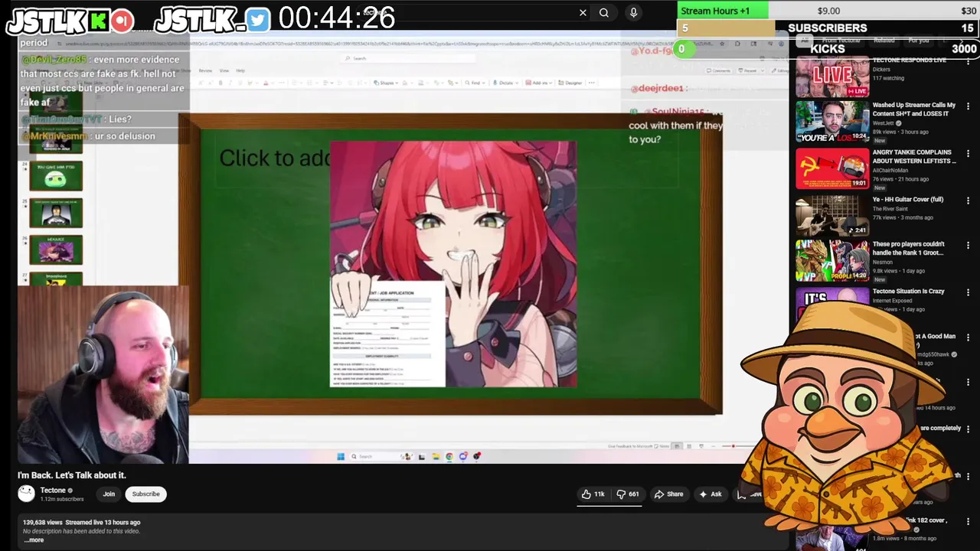This screenshot has width=980, height=551.
Task: Click the 'Click to add' title placeholder
Action: (x=274, y=158)
